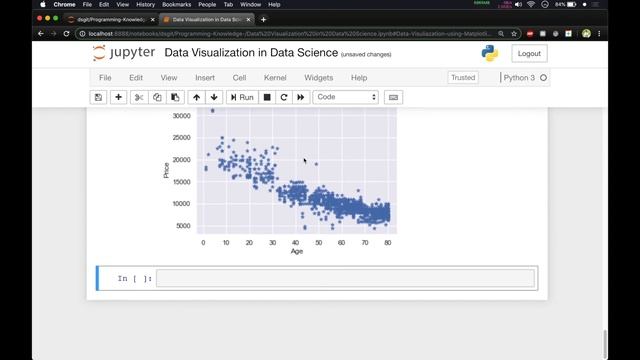Click the Python 3 kernel indicator circle

click(x=543, y=78)
